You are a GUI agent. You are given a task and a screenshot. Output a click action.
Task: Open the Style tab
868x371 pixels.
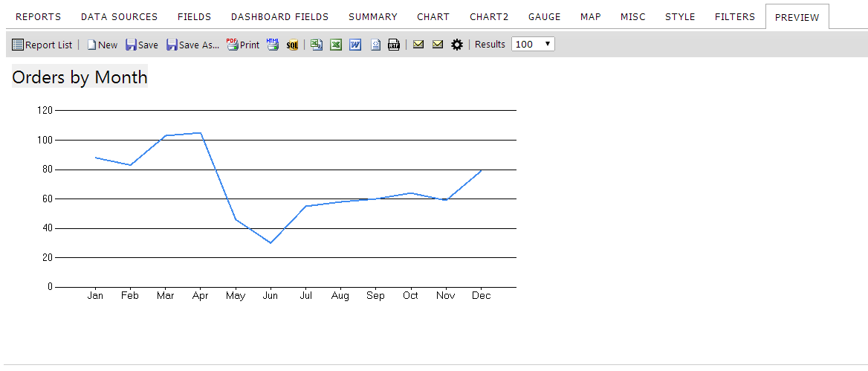point(680,17)
